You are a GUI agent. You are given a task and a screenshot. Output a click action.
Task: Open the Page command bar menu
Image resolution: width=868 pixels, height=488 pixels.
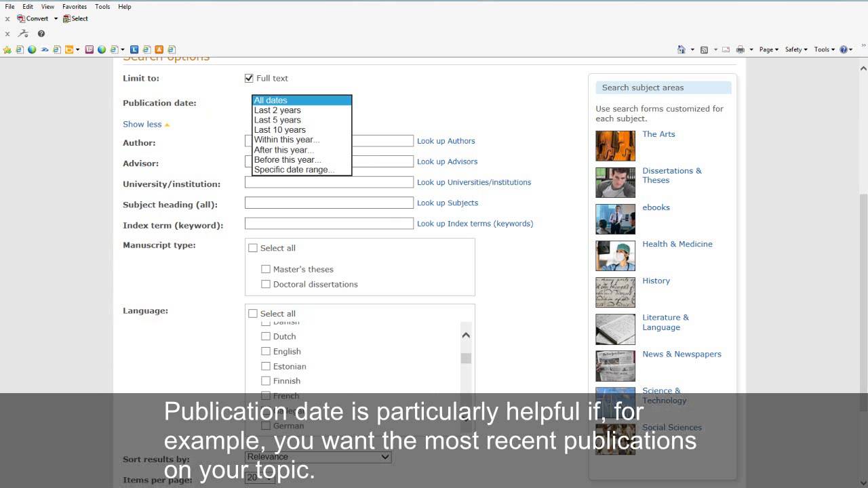coord(769,49)
